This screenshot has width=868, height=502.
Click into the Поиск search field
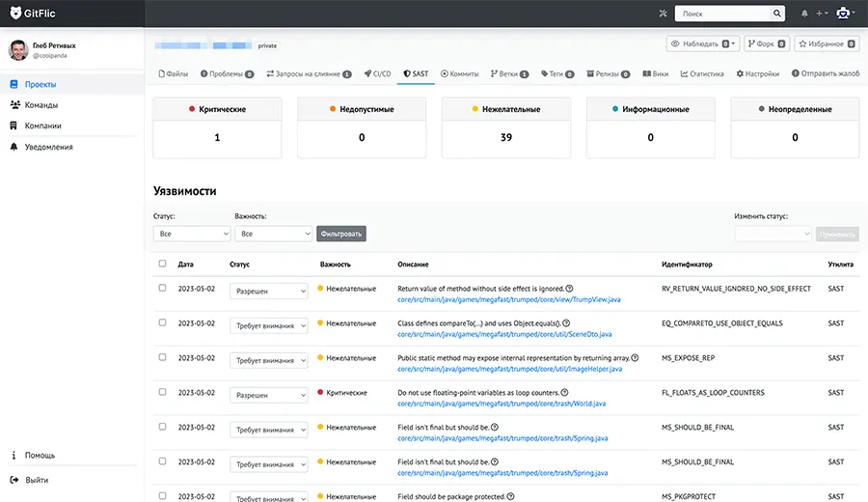coord(723,14)
